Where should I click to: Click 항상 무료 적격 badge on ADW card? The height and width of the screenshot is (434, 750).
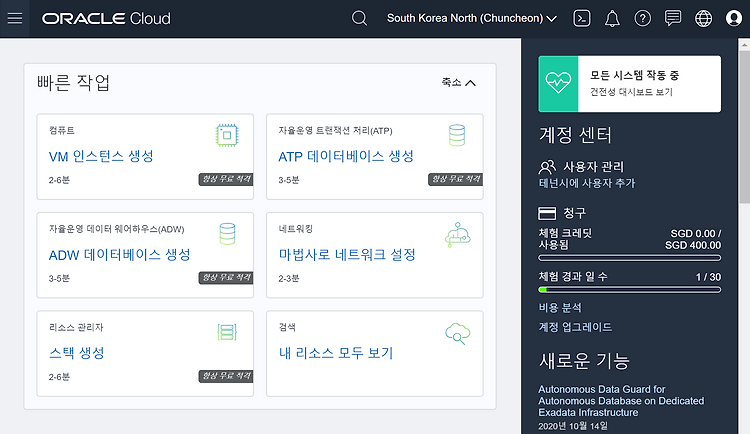click(x=226, y=278)
